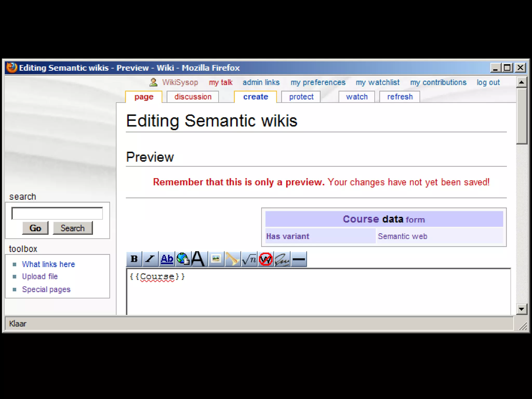Screen dimensions: 532x399
Task: Open the discussion tab
Action: 193,97
